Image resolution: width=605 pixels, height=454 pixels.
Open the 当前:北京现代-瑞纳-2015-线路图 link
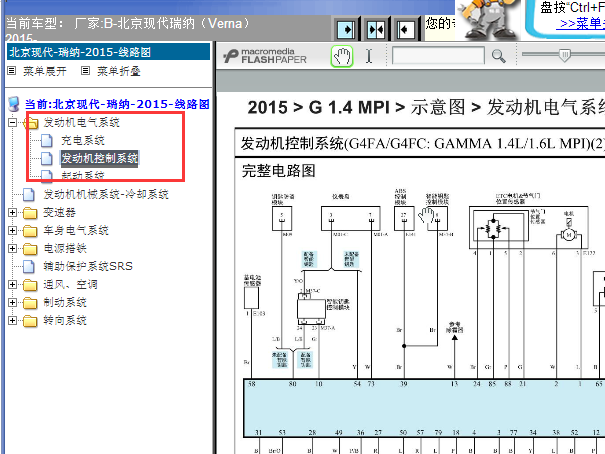click(117, 104)
